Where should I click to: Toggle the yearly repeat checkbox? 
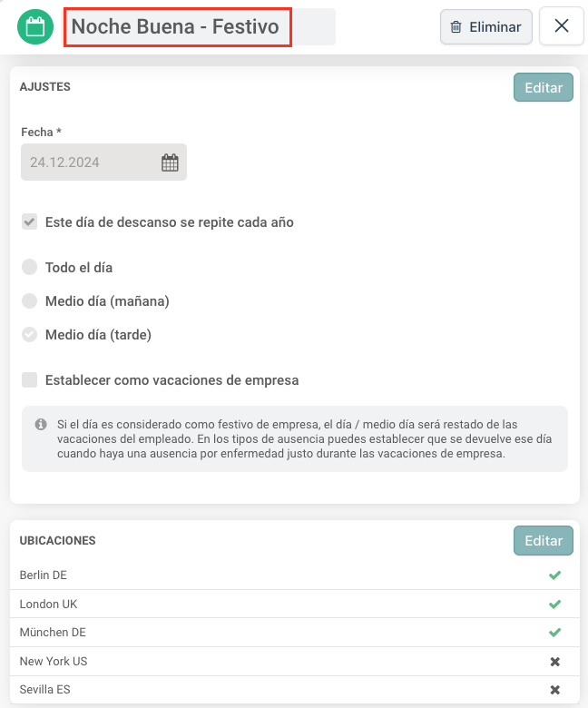click(30, 222)
